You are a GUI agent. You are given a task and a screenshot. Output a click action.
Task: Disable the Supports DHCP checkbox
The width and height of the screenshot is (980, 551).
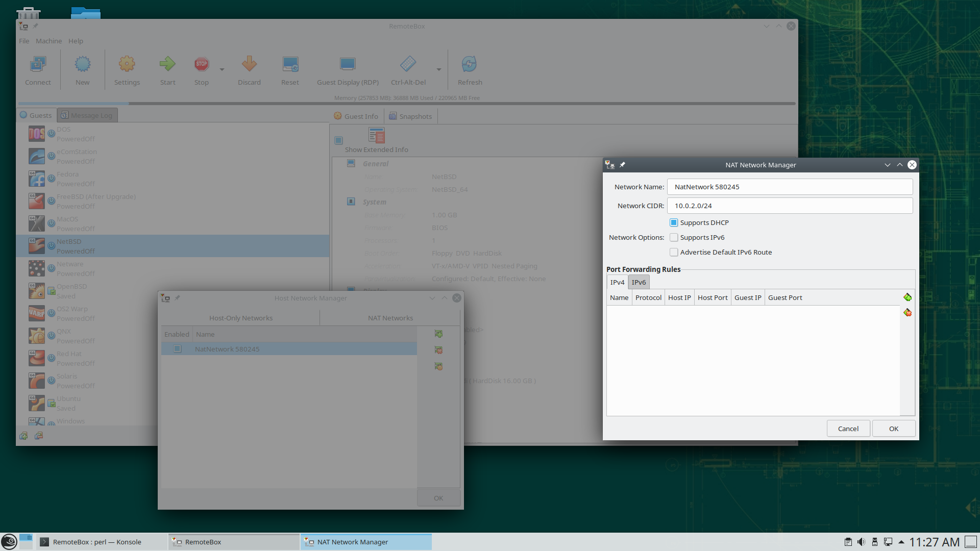click(674, 222)
